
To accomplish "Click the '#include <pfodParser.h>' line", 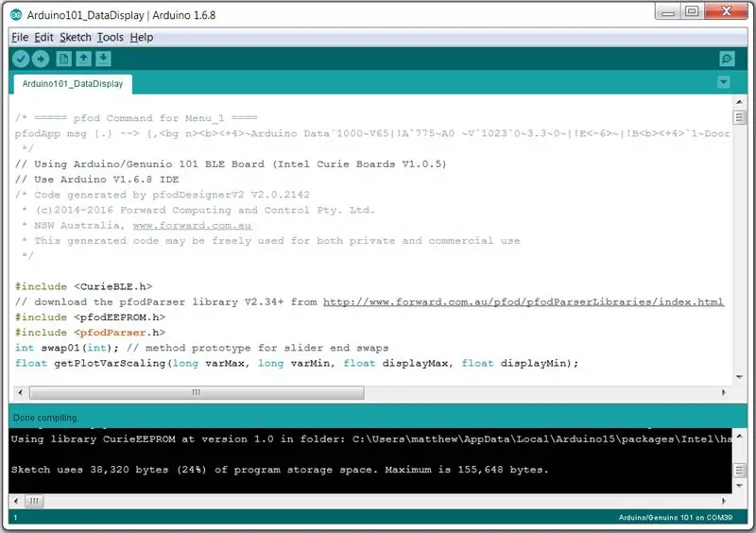I will [x=90, y=333].
